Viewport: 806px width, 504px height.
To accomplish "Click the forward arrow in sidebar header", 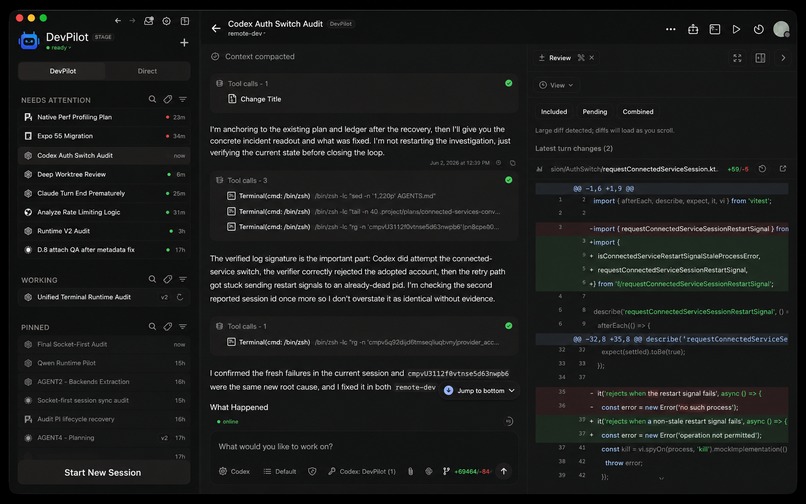I will click(132, 21).
